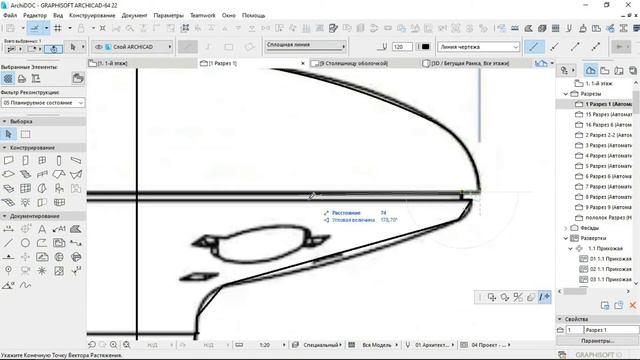Open the Линия чертежа category dropdown
640x360 pixels.
[x=478, y=47]
